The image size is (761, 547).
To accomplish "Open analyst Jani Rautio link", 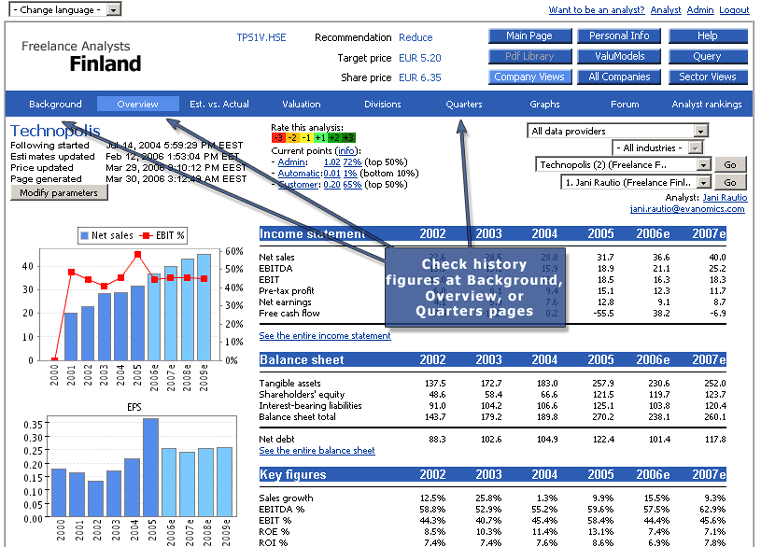I will click(725, 198).
